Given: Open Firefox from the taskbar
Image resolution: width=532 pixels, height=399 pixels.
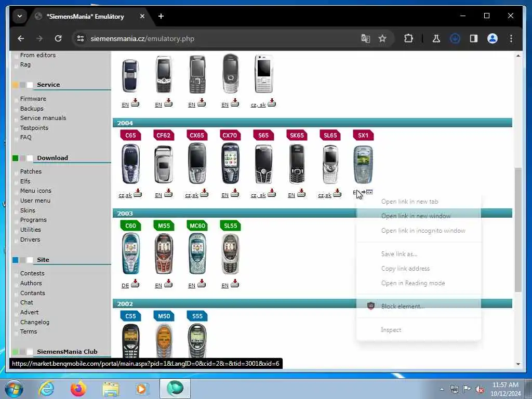Looking at the screenshot, I should 78,389.
